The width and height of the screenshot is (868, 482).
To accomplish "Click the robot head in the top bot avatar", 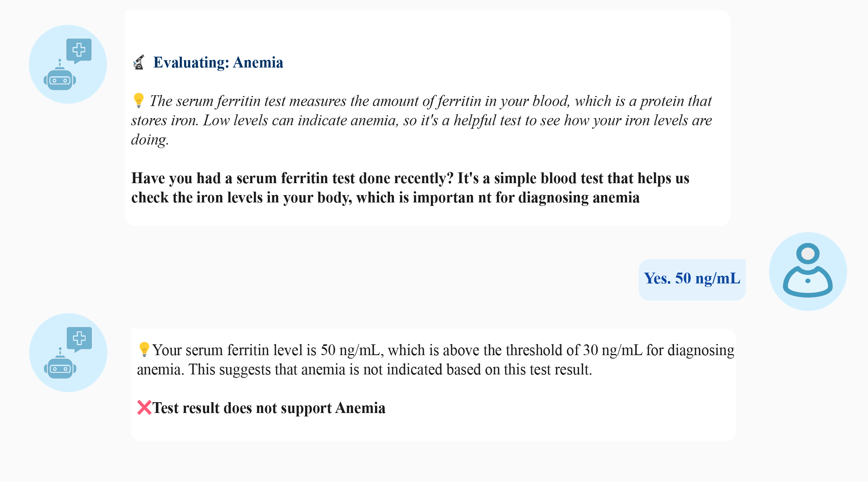I will click(x=60, y=80).
